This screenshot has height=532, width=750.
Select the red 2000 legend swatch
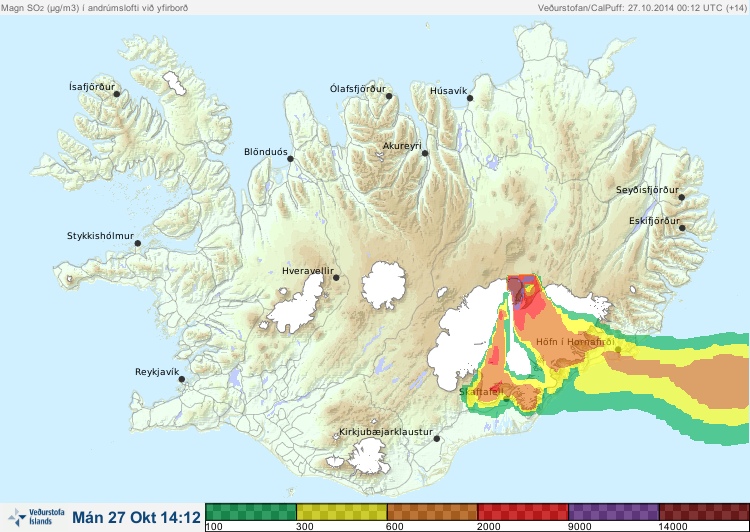click(523, 512)
